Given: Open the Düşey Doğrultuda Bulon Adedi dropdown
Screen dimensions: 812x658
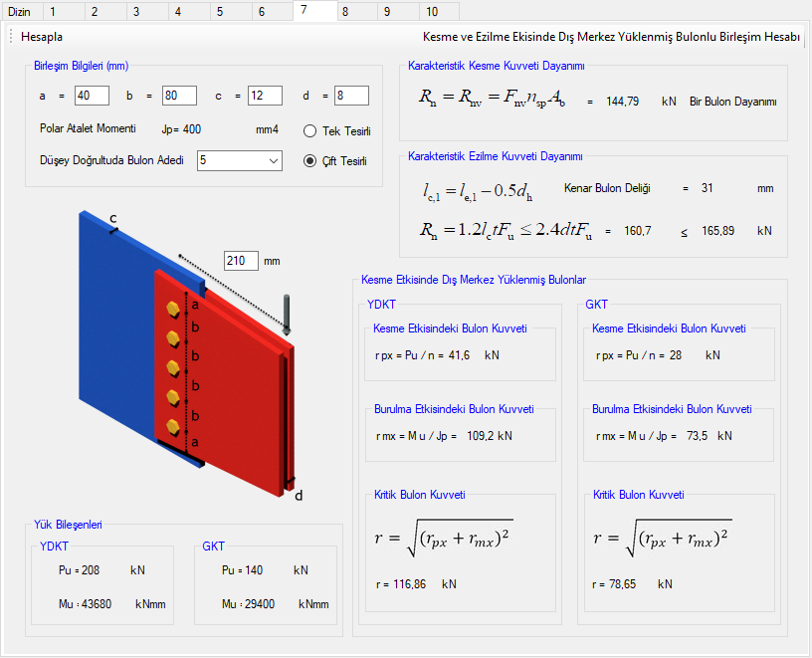Looking at the screenshot, I should click(240, 160).
